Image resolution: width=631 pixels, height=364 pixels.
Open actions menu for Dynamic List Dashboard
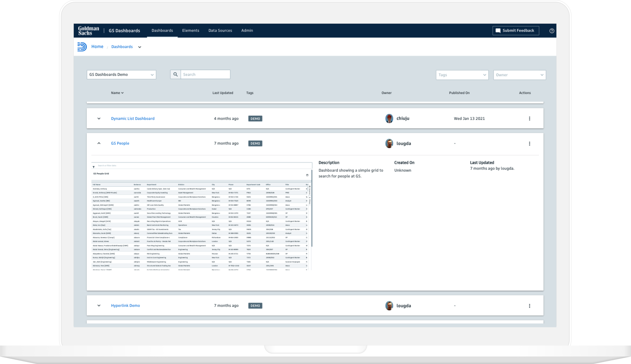tap(530, 118)
